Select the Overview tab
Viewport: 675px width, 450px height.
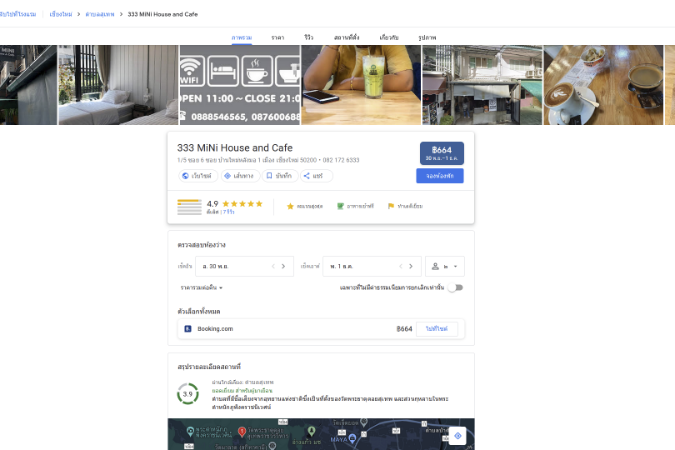[242, 37]
